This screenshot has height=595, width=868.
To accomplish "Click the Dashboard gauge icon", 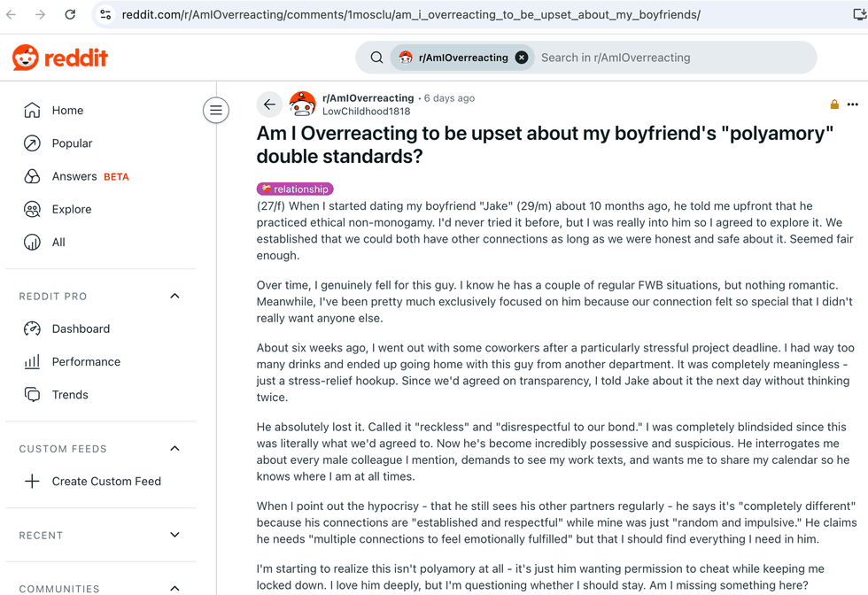I will (32, 328).
